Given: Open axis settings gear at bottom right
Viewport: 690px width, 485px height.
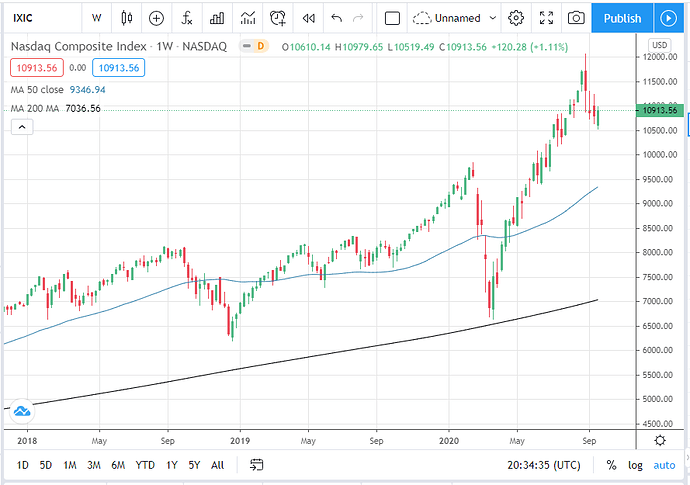Looking at the screenshot, I should (660, 440).
